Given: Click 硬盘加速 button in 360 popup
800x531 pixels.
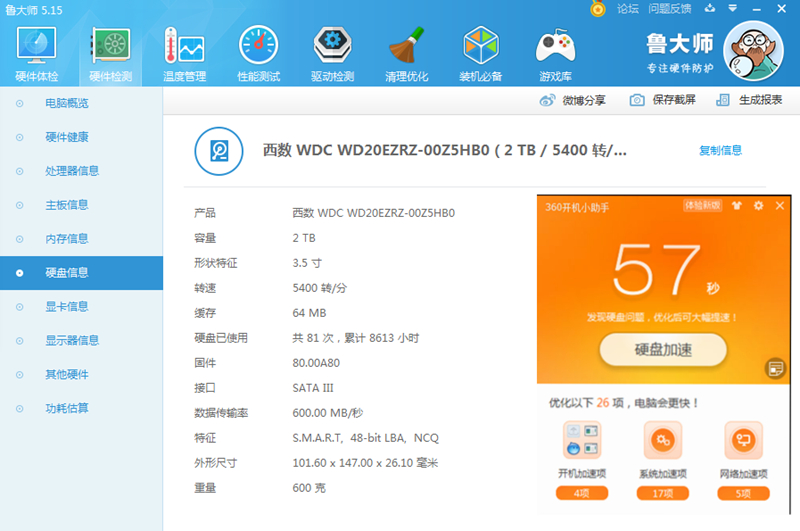Looking at the screenshot, I should tap(663, 350).
